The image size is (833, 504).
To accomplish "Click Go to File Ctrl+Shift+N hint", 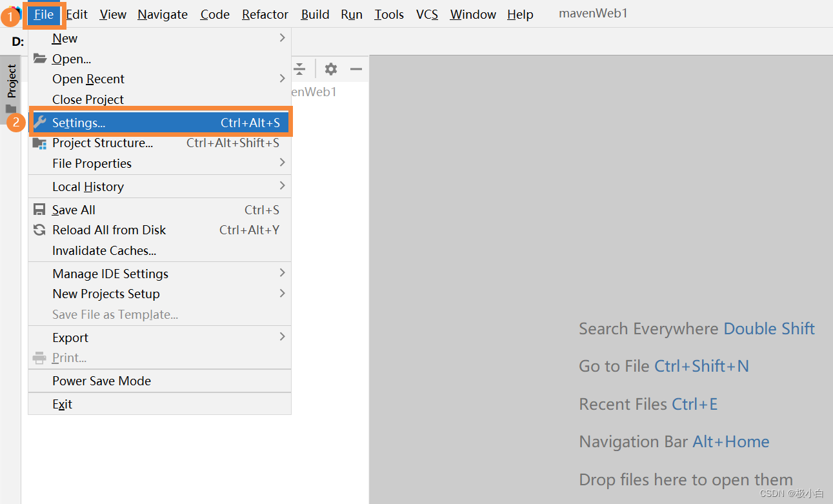I will click(664, 366).
